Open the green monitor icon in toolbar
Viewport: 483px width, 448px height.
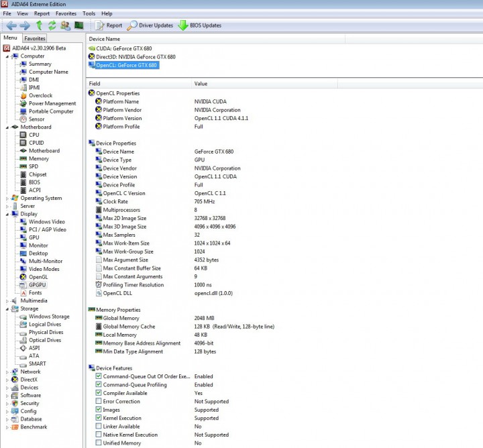coord(79,25)
